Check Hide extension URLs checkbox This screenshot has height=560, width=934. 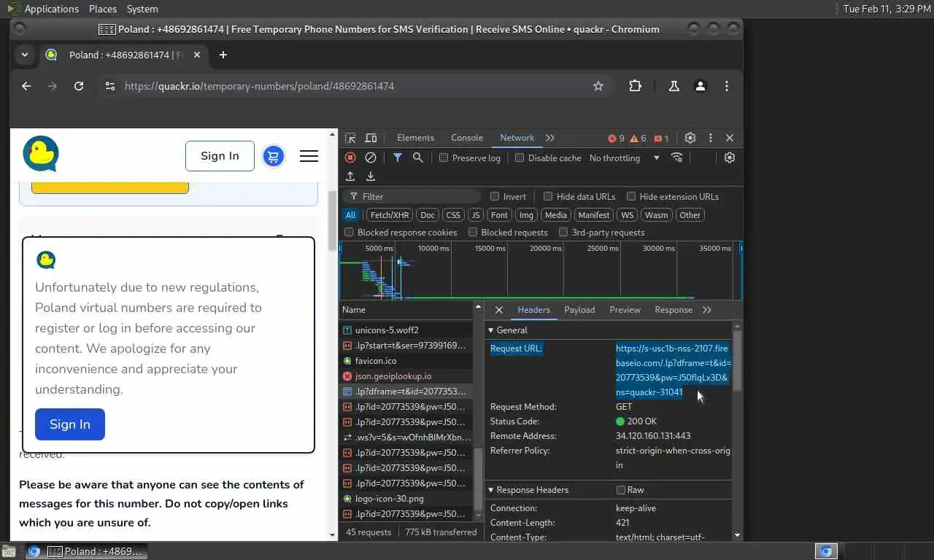tap(631, 196)
